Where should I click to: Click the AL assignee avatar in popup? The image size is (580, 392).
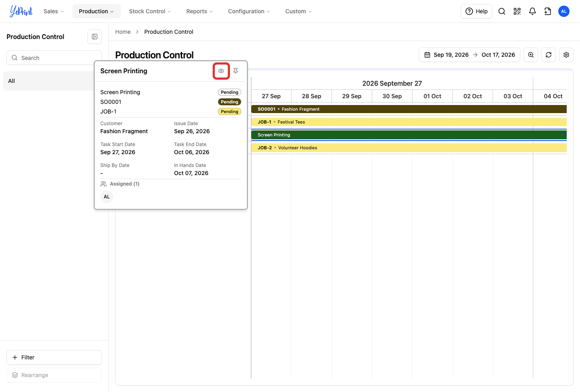[107, 197]
